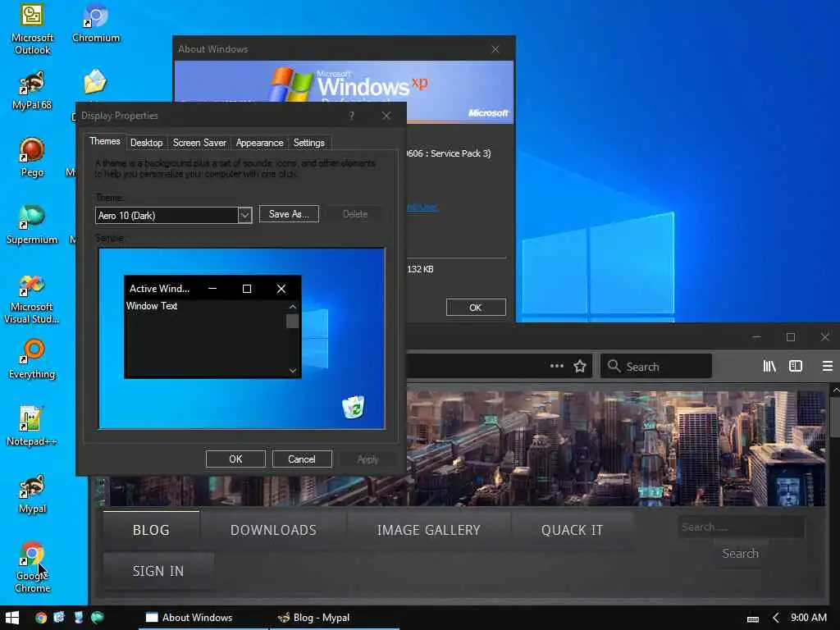Screen dimensions: 840x630
Task: Select the open envelope mail desktop icon
Action: (95, 82)
